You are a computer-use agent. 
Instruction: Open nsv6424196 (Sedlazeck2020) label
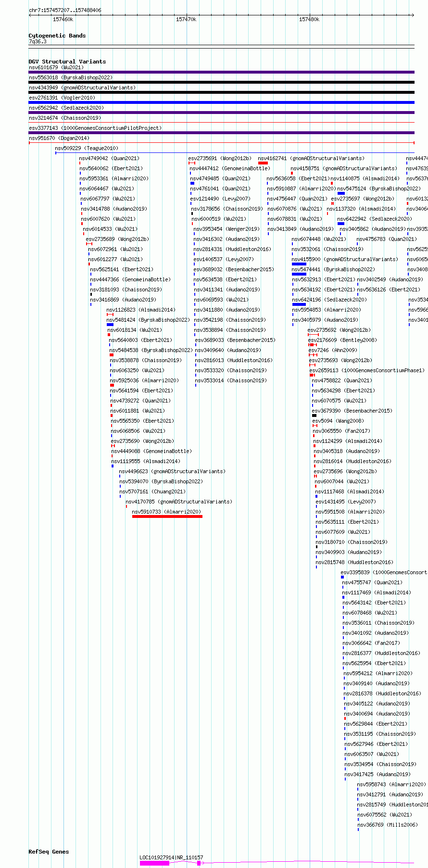click(x=329, y=300)
